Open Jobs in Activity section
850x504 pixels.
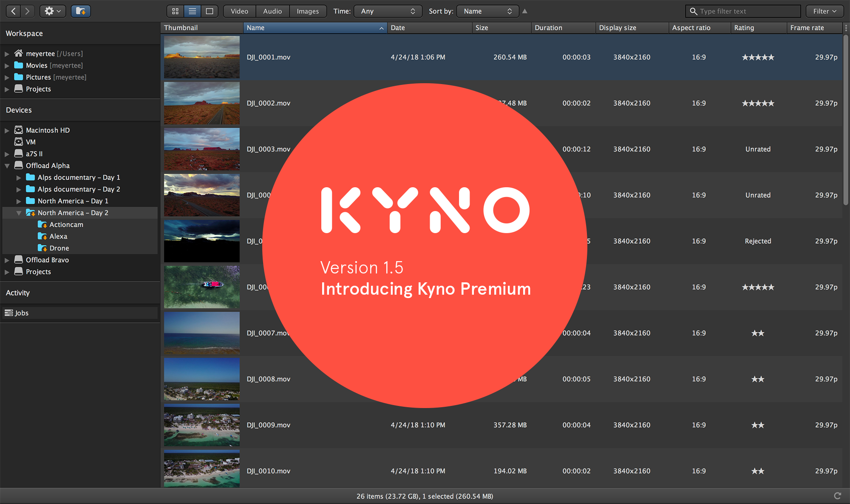(x=22, y=313)
